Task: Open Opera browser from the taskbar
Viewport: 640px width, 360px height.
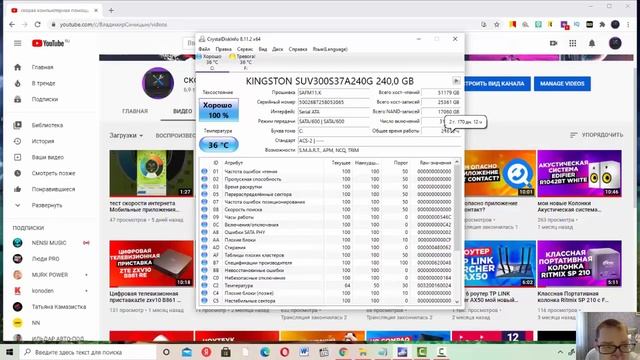Action: click(x=284, y=352)
